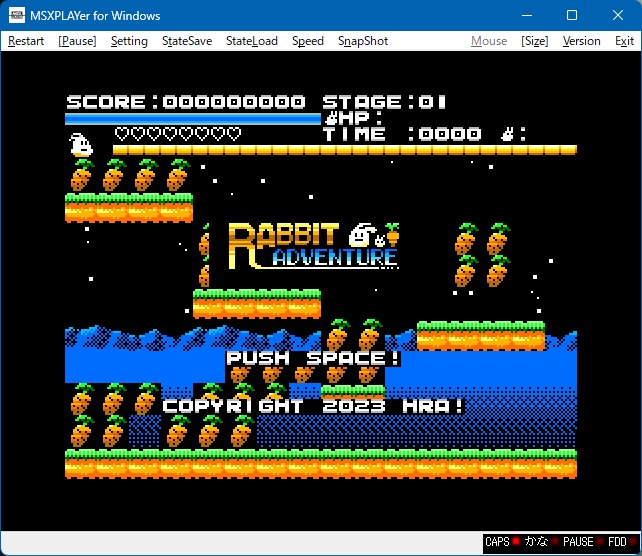Click the small rabbit counter icon beside TIME
This screenshot has width=642, height=556.
point(507,134)
